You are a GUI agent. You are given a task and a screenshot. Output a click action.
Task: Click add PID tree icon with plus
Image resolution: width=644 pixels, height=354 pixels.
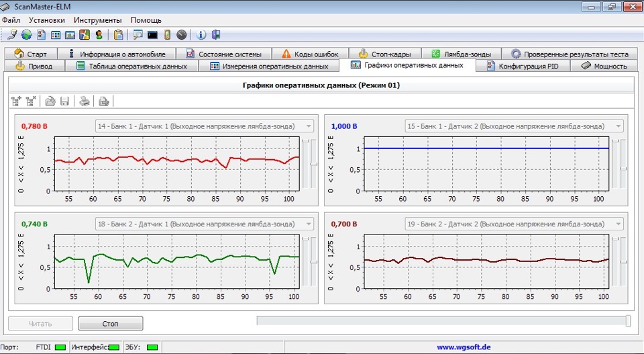pyautogui.click(x=16, y=101)
